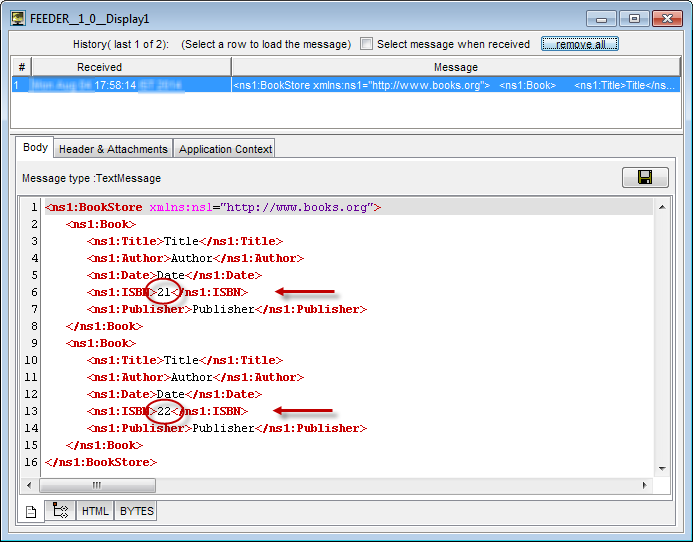This screenshot has width=693, height=542.
Task: Click the FEEDER display window icon
Action: click(x=18, y=18)
